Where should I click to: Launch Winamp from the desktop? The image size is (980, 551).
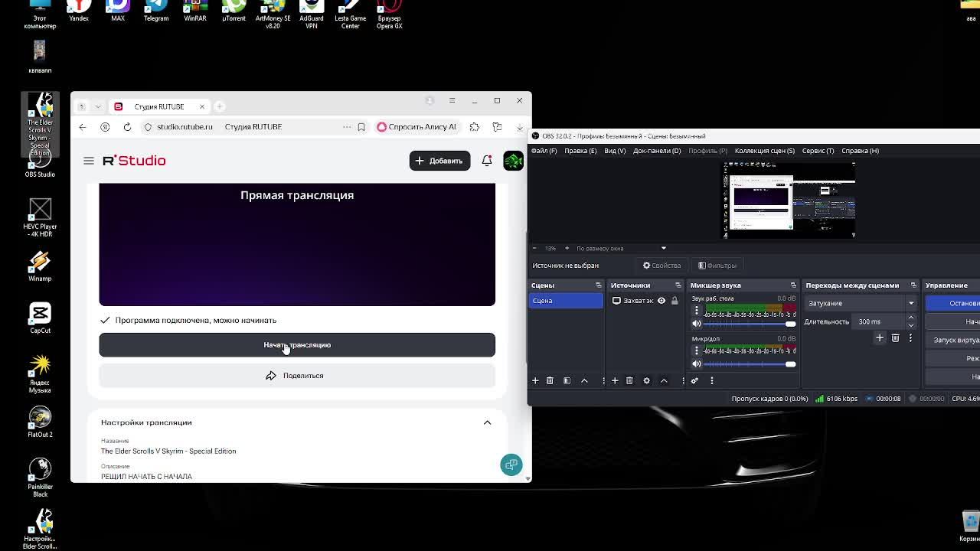[40, 266]
